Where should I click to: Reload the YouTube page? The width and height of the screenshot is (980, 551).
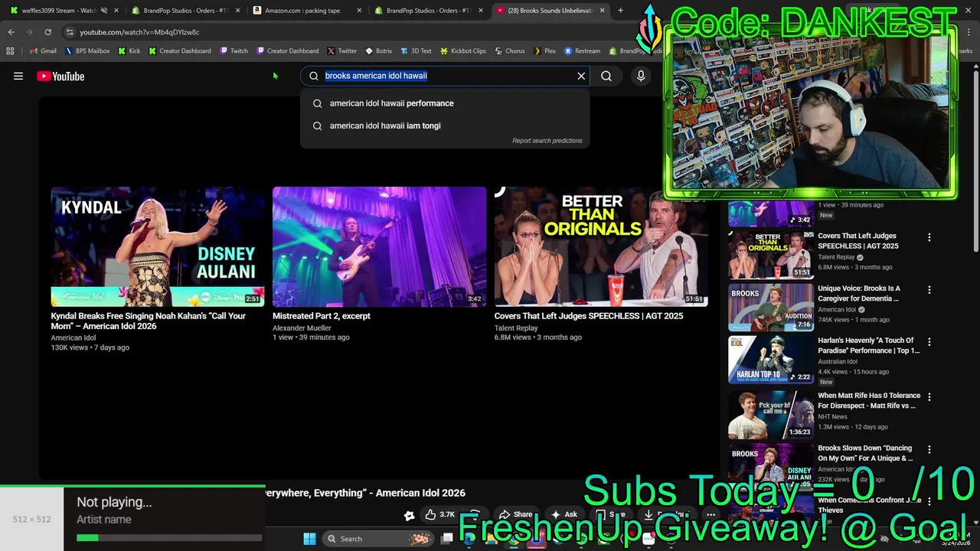pyautogui.click(x=47, y=32)
